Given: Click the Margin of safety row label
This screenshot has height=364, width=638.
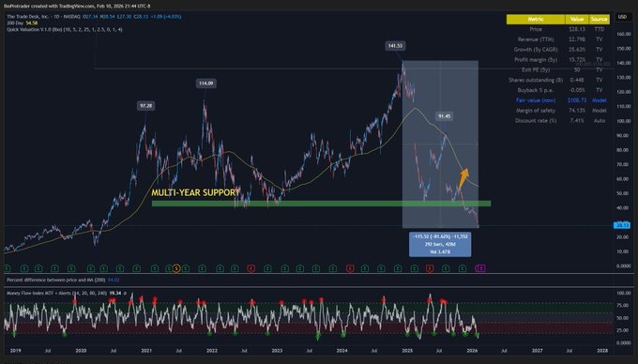Looking at the screenshot, I should coord(536,111).
